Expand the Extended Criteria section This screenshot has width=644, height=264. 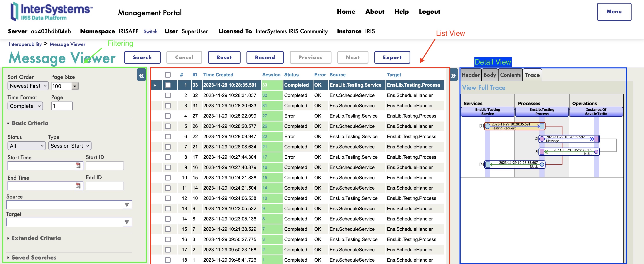pos(36,238)
